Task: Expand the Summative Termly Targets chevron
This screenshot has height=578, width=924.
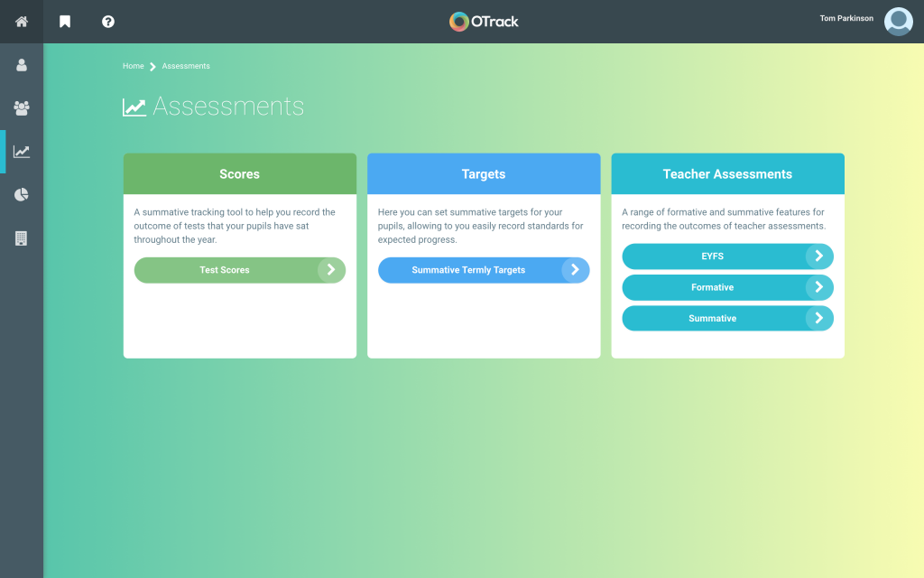Action: coord(576,270)
